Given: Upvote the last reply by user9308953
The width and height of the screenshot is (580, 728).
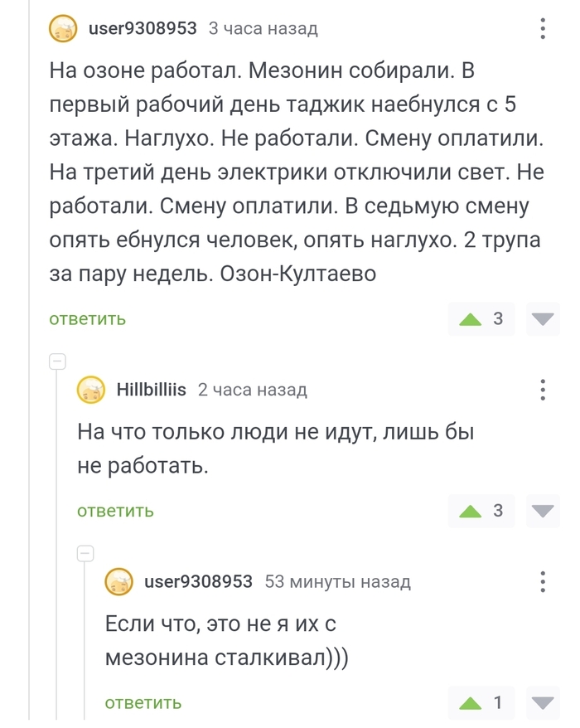Looking at the screenshot, I should (x=470, y=704).
